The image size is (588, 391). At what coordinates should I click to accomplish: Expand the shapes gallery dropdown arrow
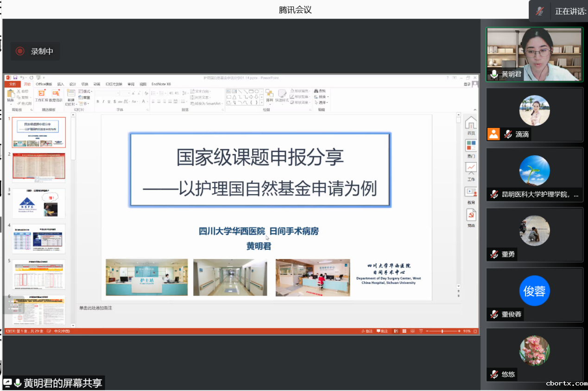point(261,102)
